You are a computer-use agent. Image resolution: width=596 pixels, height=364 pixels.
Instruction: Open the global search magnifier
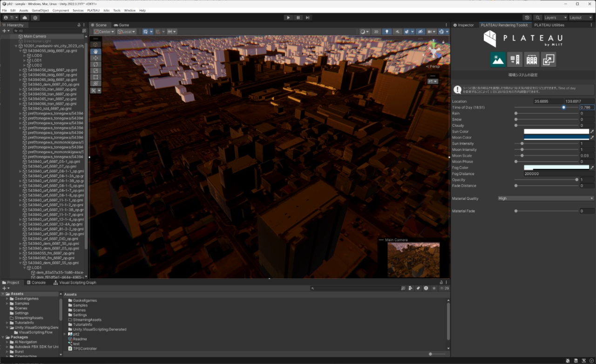[x=538, y=18]
